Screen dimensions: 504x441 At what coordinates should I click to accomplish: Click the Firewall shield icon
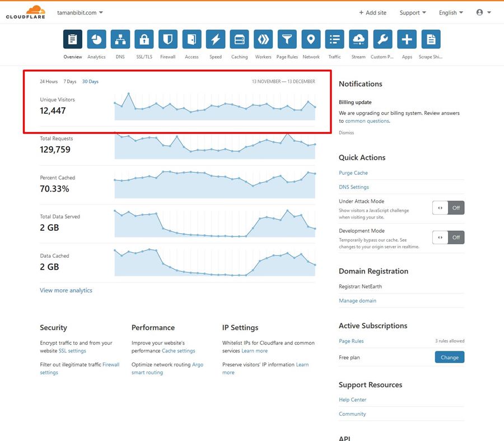[x=167, y=39]
